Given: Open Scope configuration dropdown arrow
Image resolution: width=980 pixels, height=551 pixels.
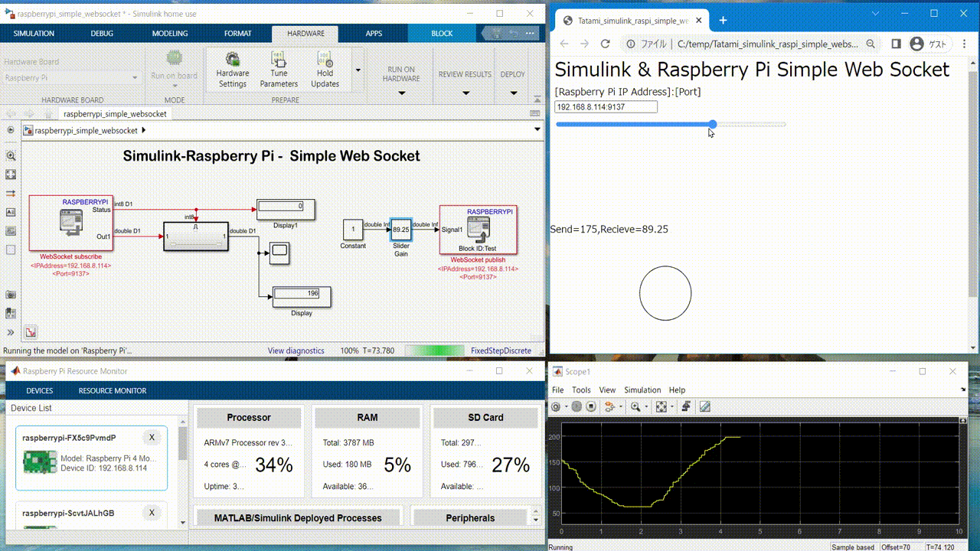Looking at the screenshot, I should click(566, 407).
